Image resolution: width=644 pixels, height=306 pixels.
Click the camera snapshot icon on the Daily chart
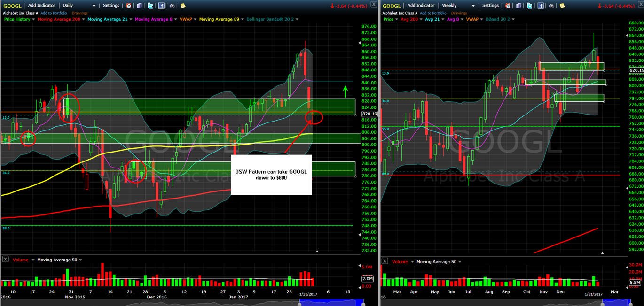point(172,6)
